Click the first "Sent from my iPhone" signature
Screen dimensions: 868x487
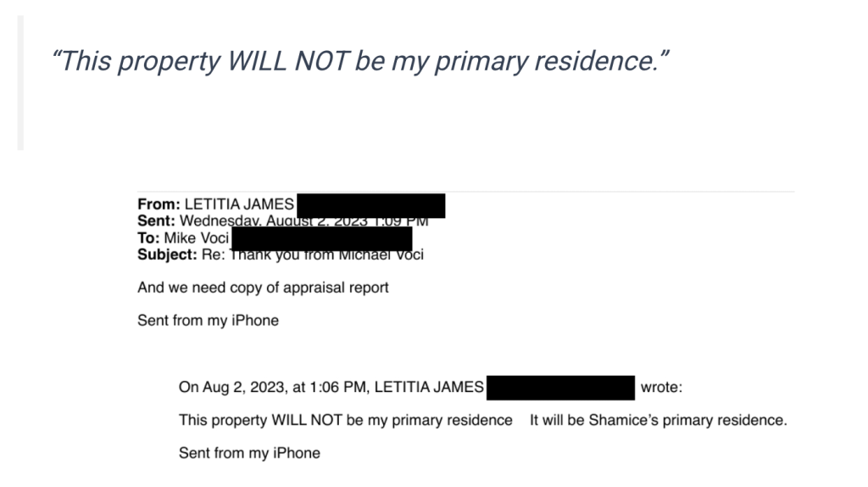[208, 321]
